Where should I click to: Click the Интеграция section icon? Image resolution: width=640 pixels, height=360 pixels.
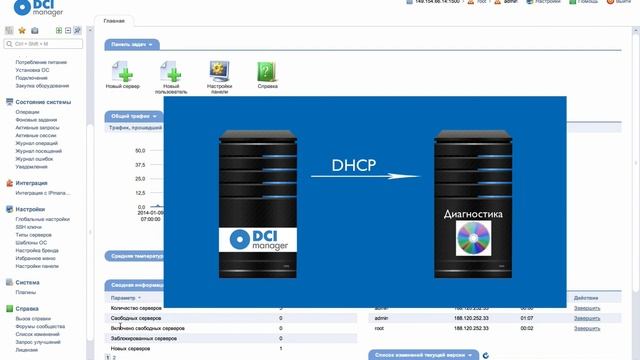tap(9, 183)
